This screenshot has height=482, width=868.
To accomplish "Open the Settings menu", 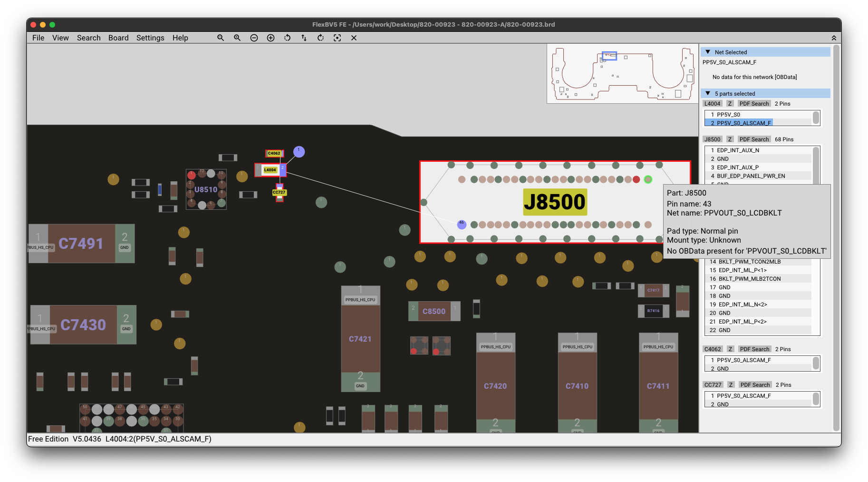I will pyautogui.click(x=150, y=38).
